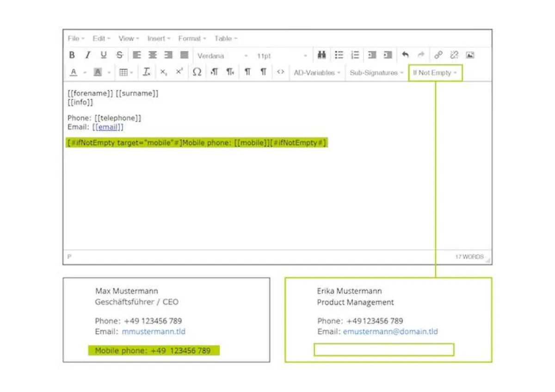Insert a numbered list
Screen dimensions: 555x392
(355, 55)
